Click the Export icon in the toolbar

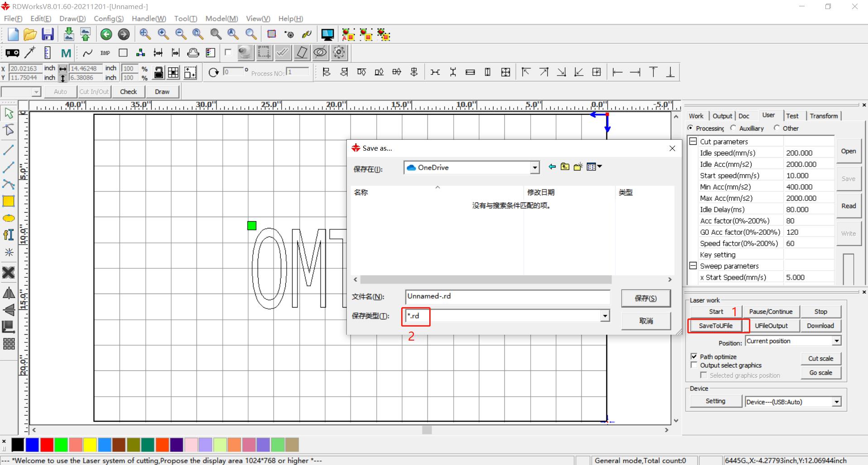click(85, 34)
